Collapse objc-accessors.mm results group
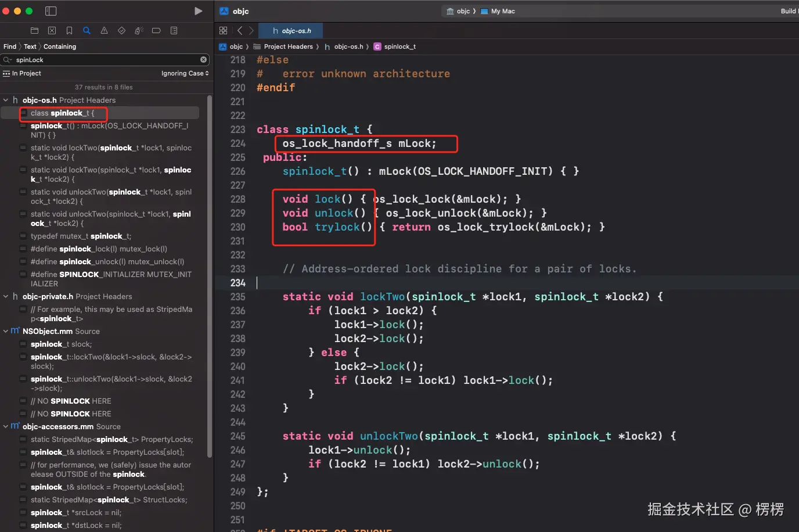Viewport: 799px width, 532px height. click(x=6, y=426)
